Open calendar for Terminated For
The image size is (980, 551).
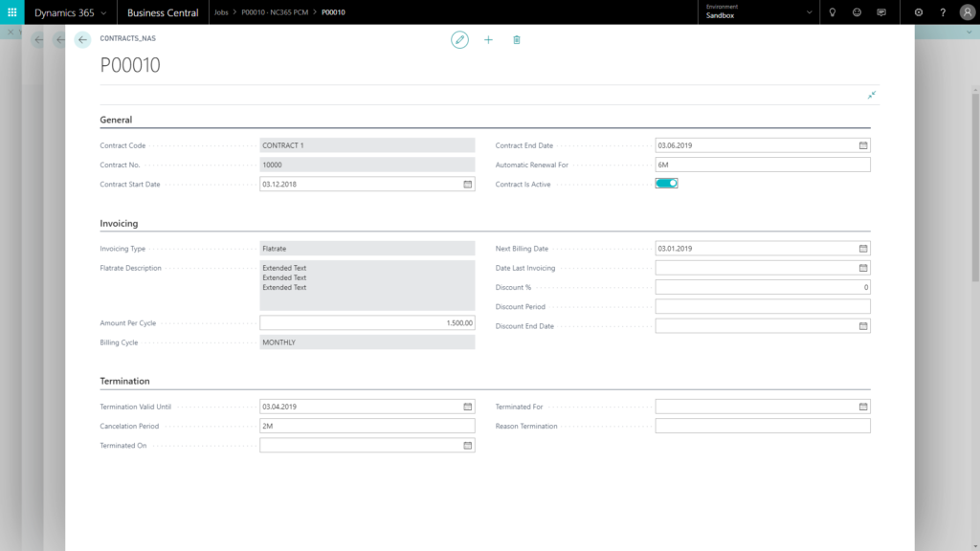pyautogui.click(x=863, y=407)
